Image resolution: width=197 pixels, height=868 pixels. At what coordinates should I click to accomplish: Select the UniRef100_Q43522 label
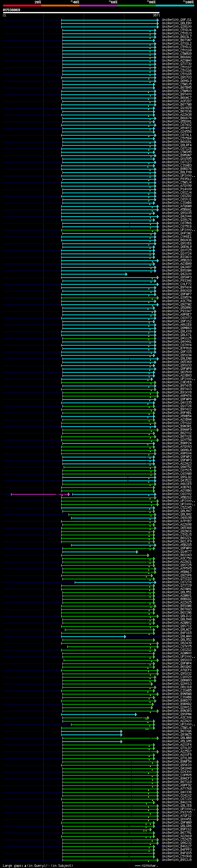[176, 481]
